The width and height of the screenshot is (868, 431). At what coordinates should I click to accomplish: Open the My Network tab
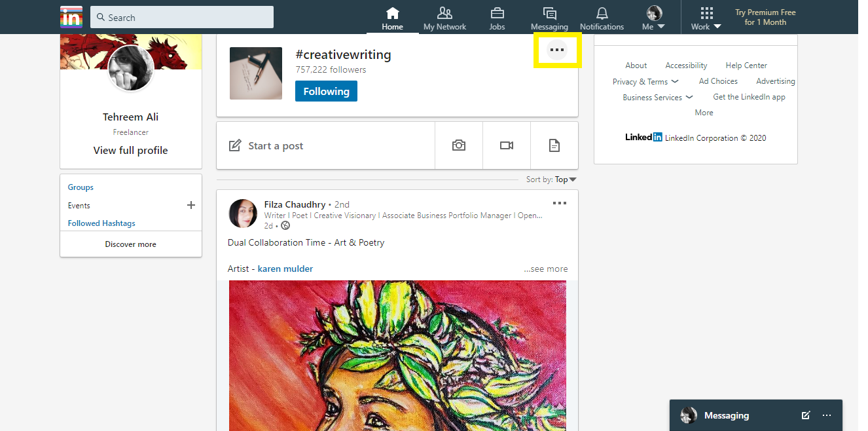[445, 18]
